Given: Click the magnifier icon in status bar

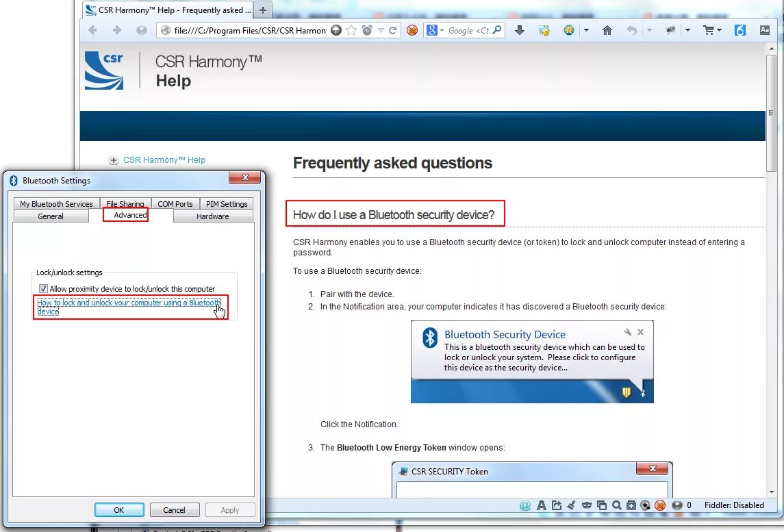Looking at the screenshot, I should [616, 505].
